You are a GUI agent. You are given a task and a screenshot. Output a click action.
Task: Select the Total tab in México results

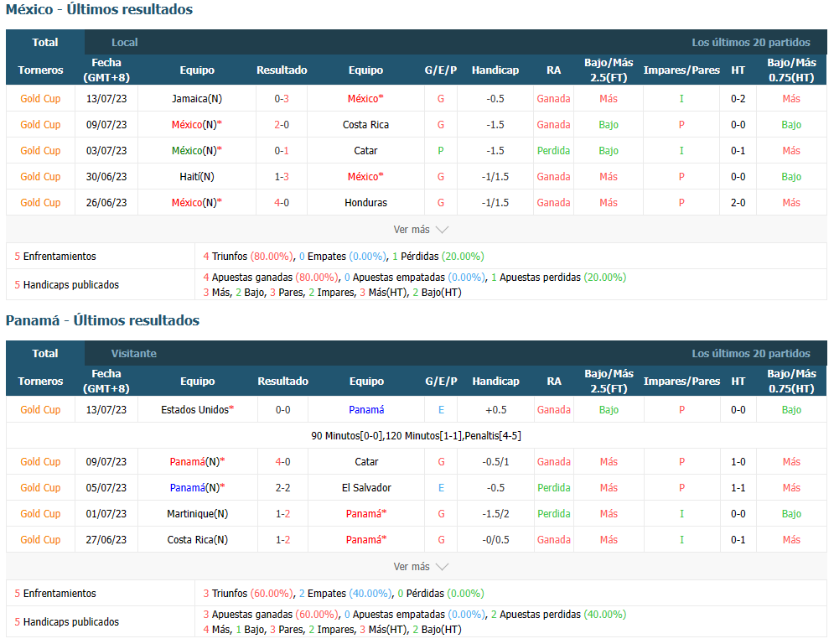(x=44, y=42)
